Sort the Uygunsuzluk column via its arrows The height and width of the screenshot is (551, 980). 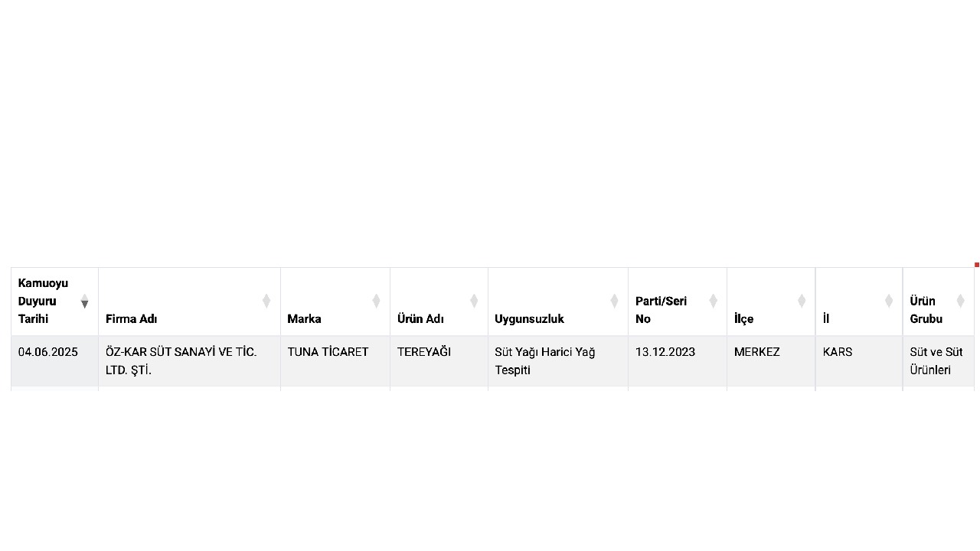coord(614,301)
